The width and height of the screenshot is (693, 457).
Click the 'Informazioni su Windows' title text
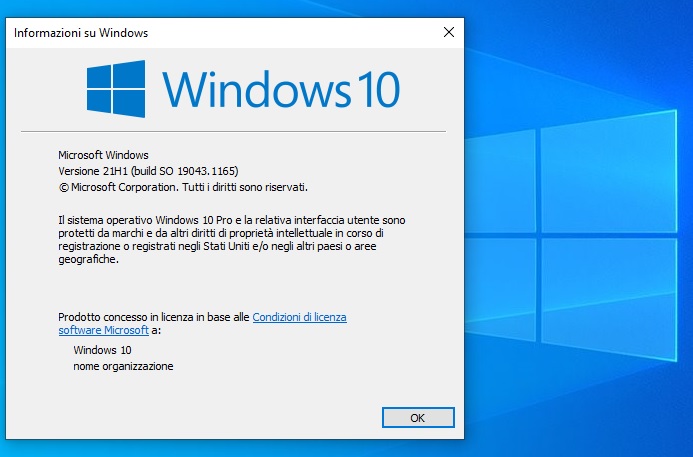click(81, 33)
